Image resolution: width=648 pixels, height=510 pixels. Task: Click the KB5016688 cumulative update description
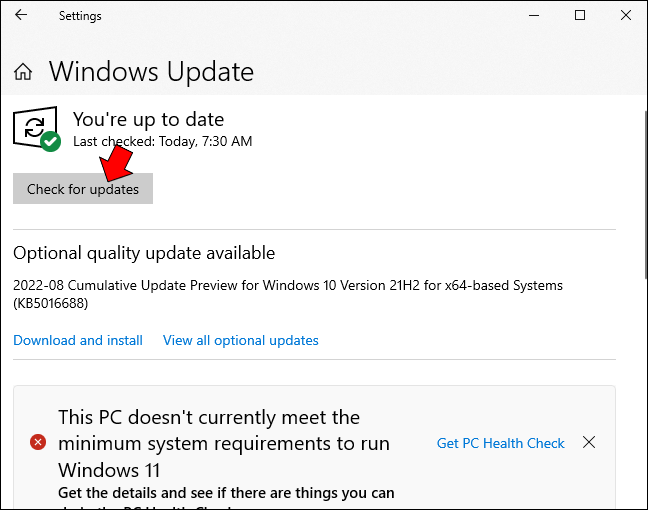(x=288, y=294)
